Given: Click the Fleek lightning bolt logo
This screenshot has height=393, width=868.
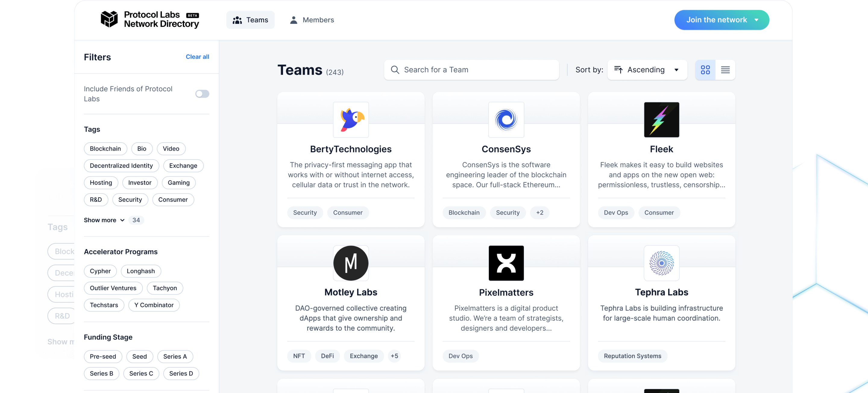Looking at the screenshot, I should 662,120.
